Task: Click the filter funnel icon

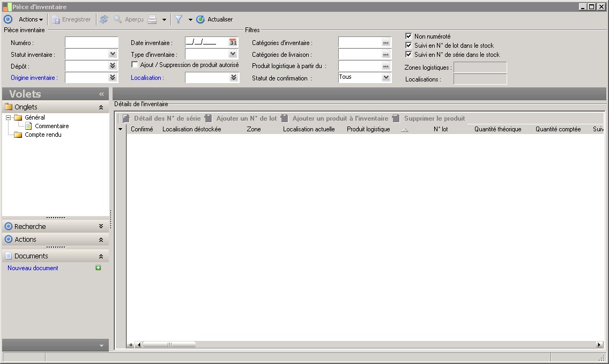Action: (179, 19)
